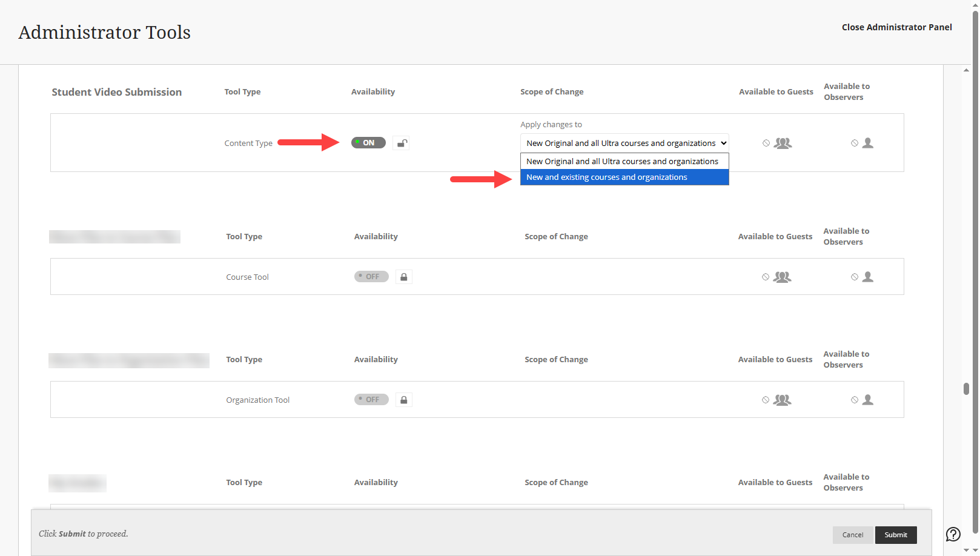This screenshot has height=556, width=980.
Task: Choose New and existing courses and organizations
Action: [x=624, y=177]
